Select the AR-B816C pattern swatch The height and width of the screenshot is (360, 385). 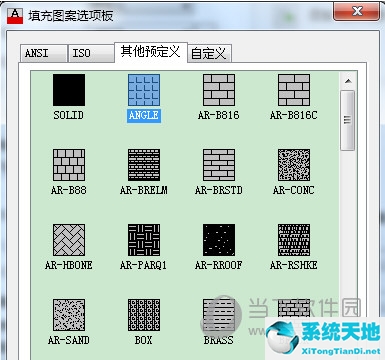pyautogui.click(x=294, y=90)
